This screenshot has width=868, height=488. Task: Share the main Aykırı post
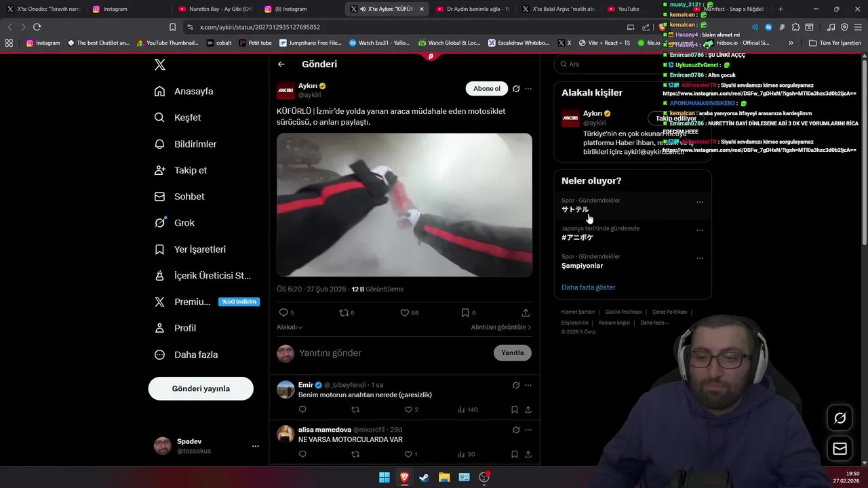coord(526,312)
